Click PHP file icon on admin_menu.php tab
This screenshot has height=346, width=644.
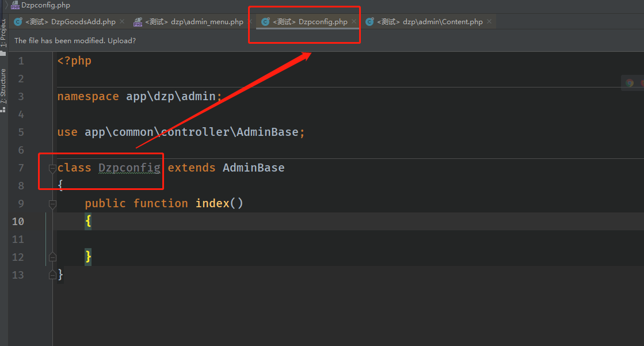pyautogui.click(x=138, y=22)
